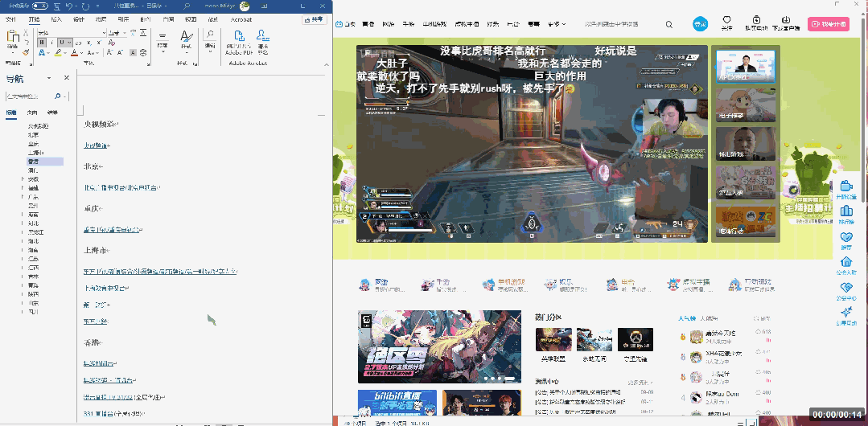
Task: Toggle Underline formatting
Action: (x=62, y=43)
